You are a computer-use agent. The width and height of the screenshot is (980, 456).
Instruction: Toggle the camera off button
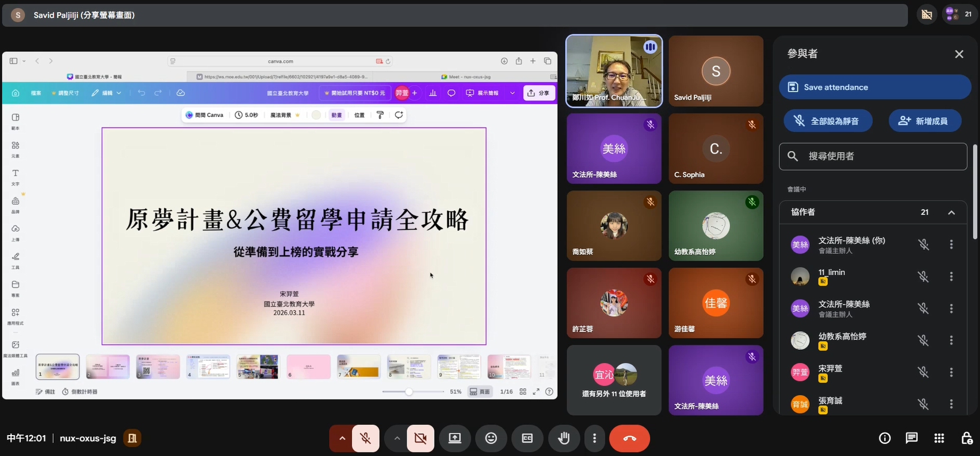pyautogui.click(x=420, y=439)
